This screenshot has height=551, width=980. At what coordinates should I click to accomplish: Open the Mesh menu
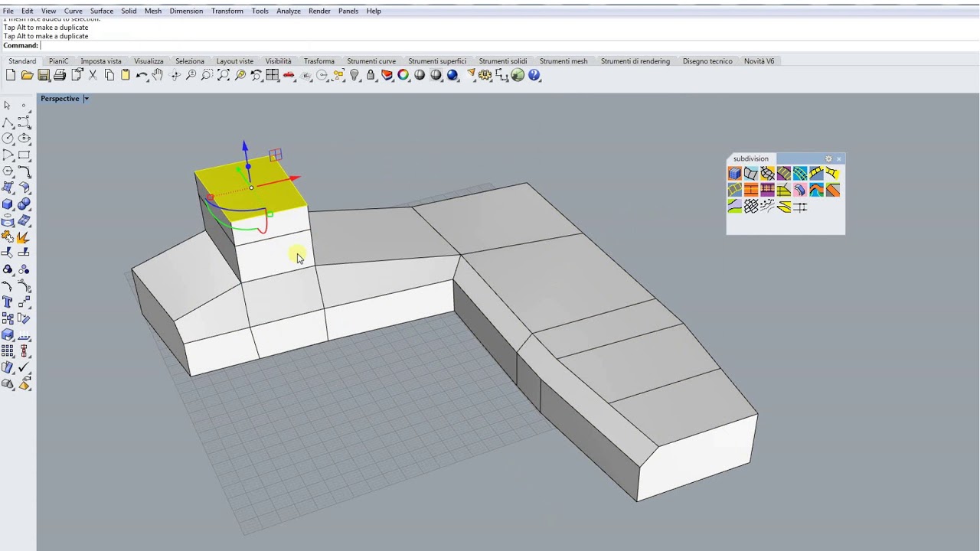click(x=153, y=11)
